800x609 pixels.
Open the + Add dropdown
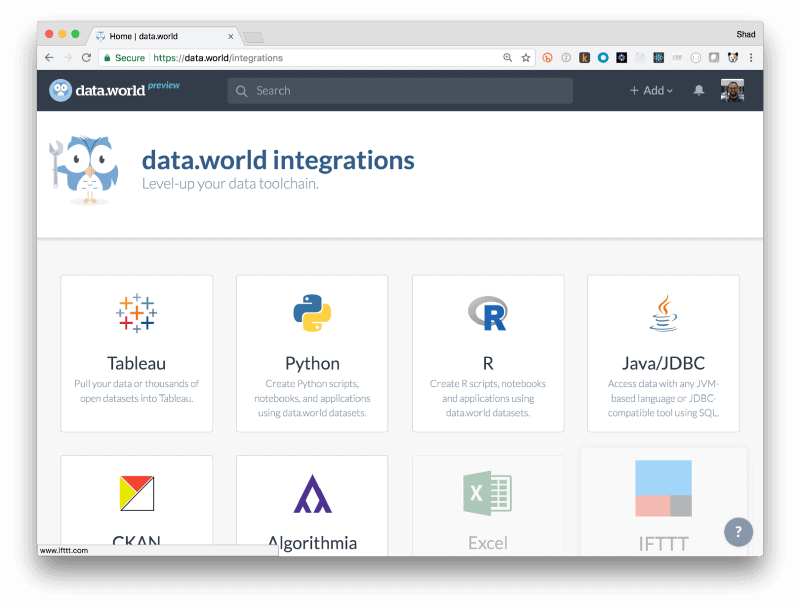coord(651,90)
